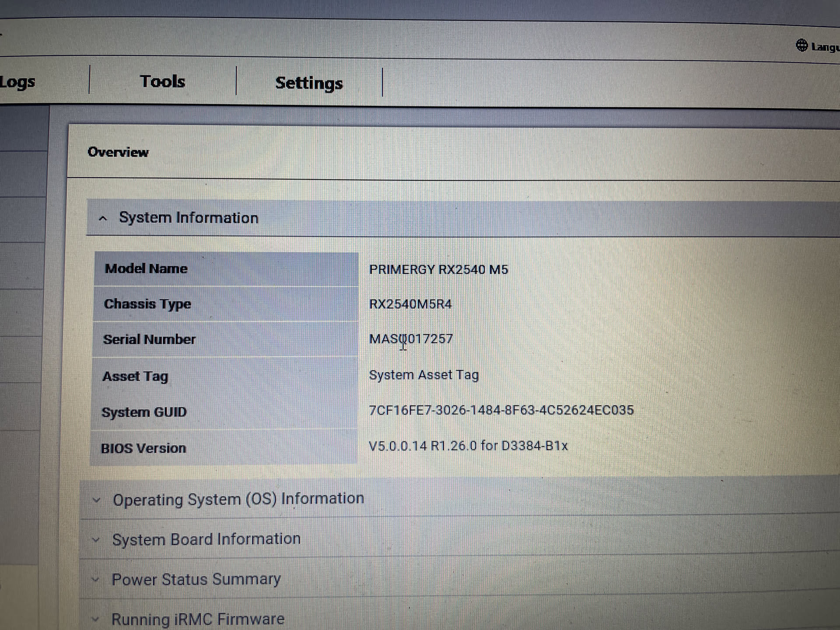
Task: Expand Operating System (OS) Information section
Action: [x=238, y=499]
